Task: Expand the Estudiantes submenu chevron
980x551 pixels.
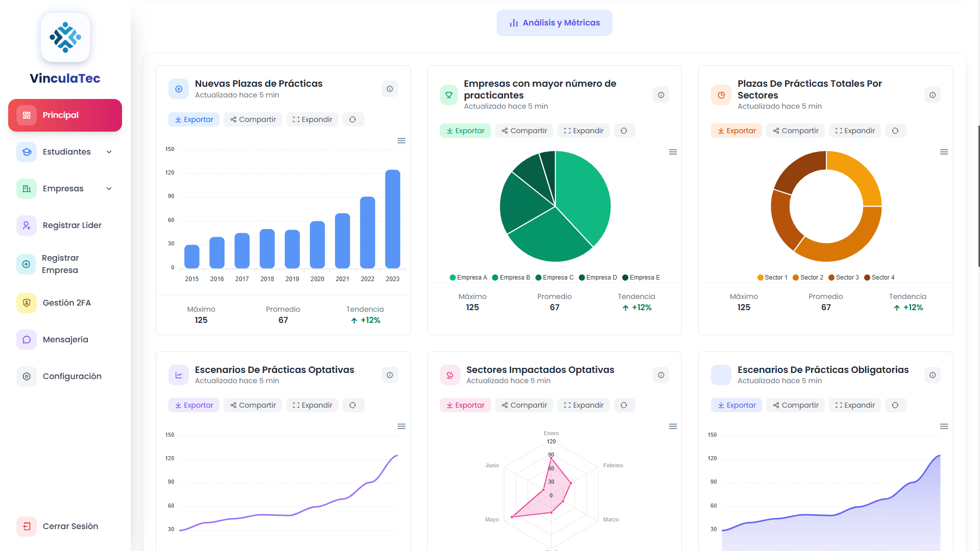Action: 109,152
